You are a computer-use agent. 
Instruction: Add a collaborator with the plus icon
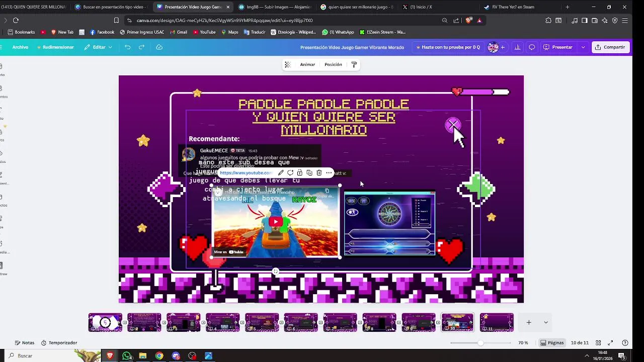[x=503, y=47]
